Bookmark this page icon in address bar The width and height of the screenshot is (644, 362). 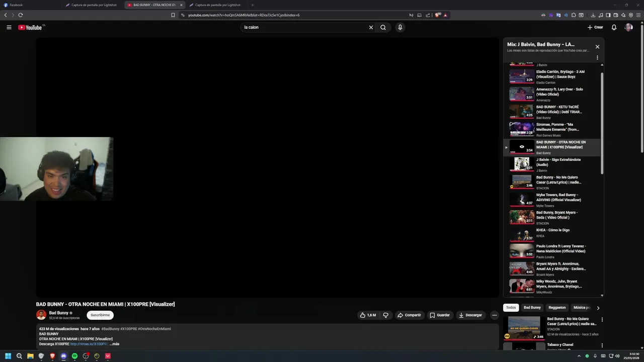[173, 15]
